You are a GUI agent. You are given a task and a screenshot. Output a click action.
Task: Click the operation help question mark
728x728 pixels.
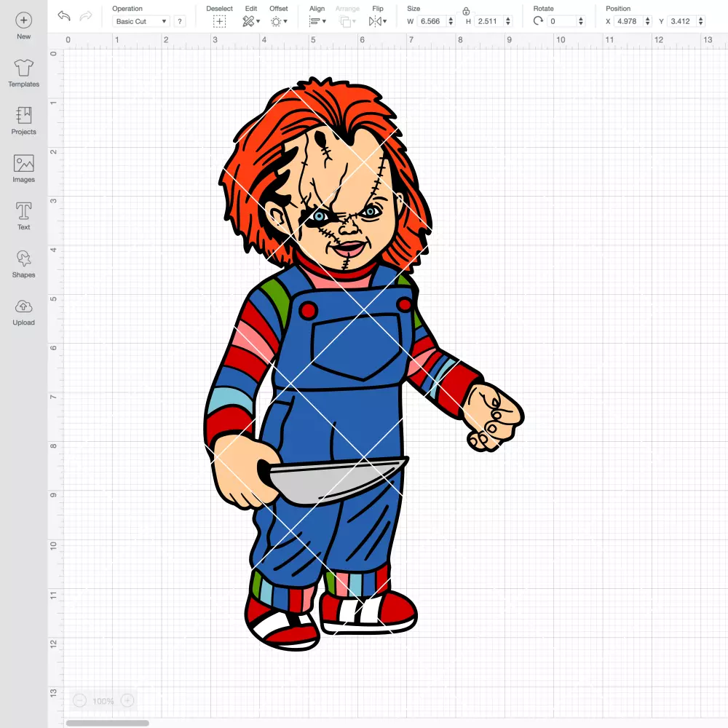click(x=180, y=21)
